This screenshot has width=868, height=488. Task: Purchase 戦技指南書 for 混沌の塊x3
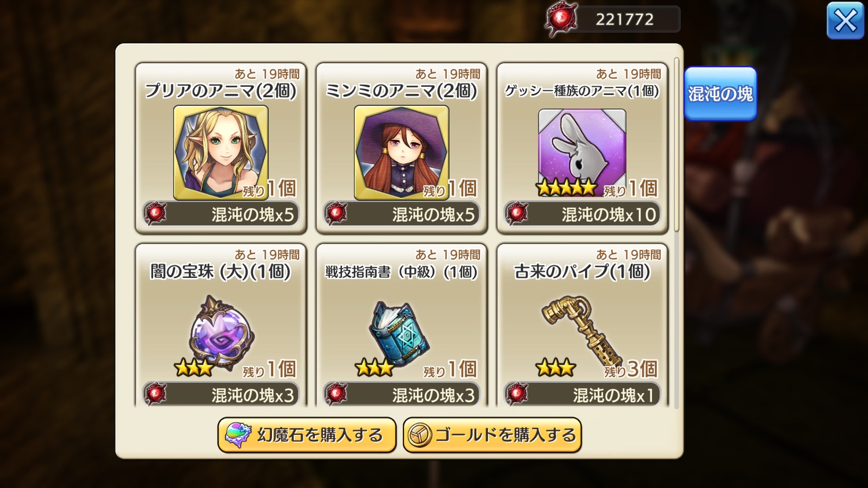[x=402, y=395]
